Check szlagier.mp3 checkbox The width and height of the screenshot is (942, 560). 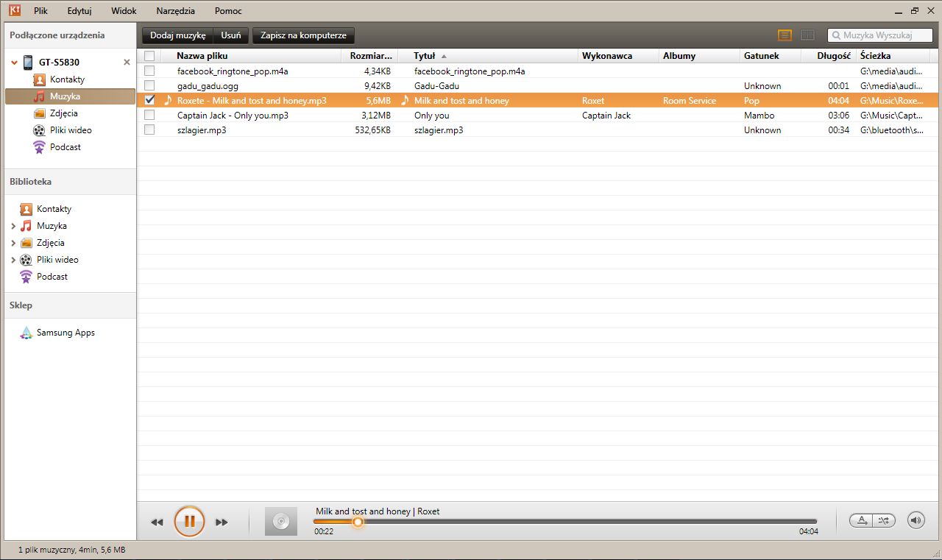(149, 130)
